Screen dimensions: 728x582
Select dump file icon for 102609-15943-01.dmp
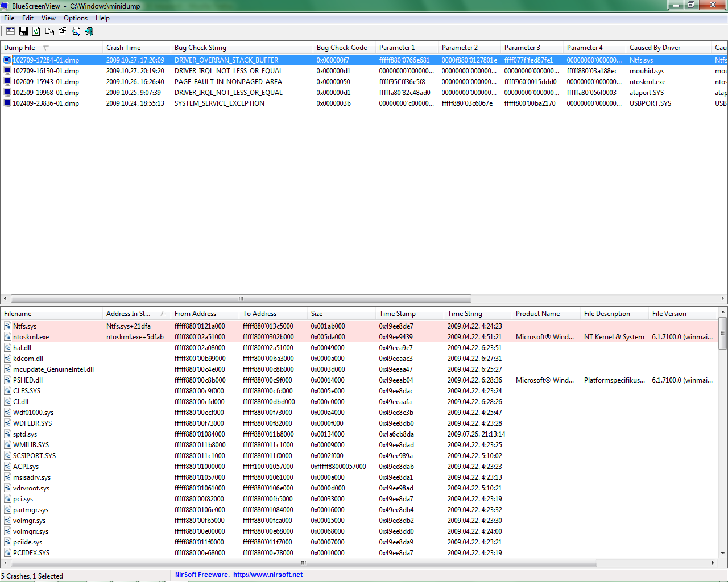coord(7,82)
